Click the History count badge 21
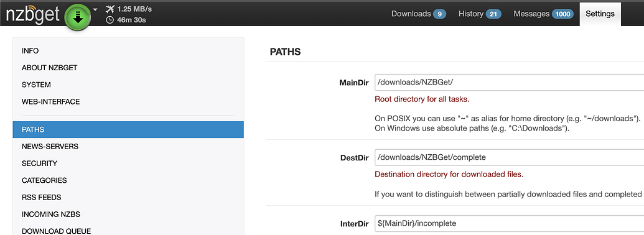Viewport: 644px width, 235px height. point(493,14)
